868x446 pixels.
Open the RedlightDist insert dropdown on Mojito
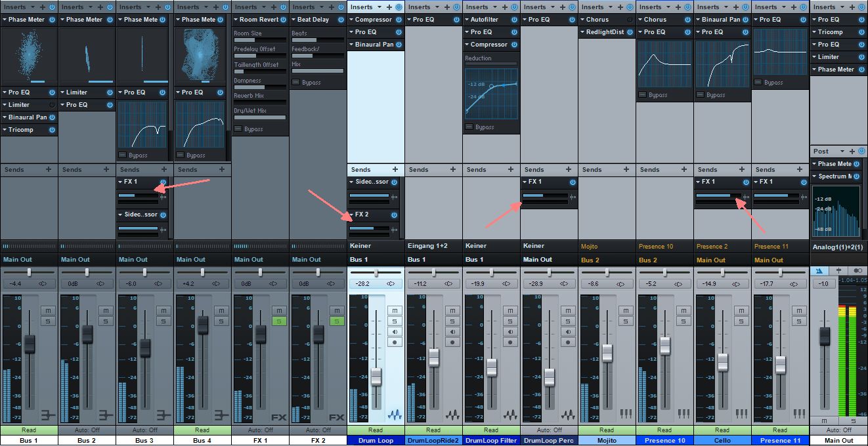[x=582, y=32]
